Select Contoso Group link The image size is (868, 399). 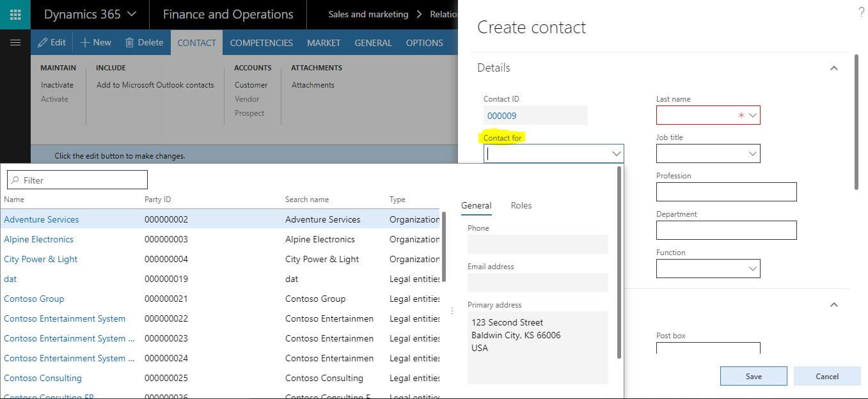click(x=34, y=299)
